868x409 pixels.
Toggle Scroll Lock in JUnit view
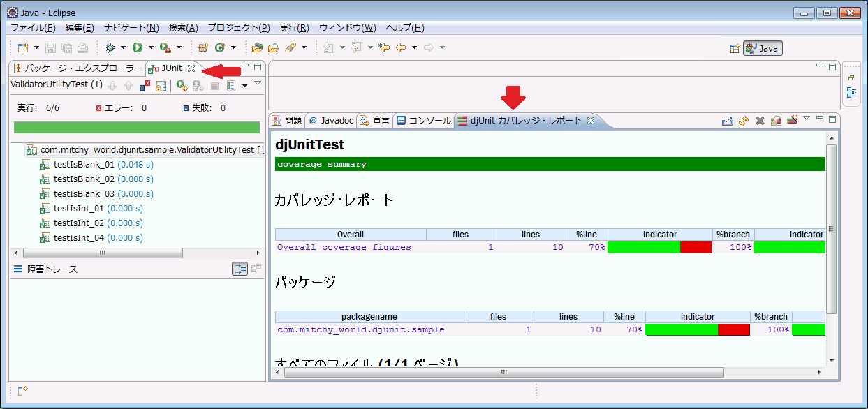161,85
